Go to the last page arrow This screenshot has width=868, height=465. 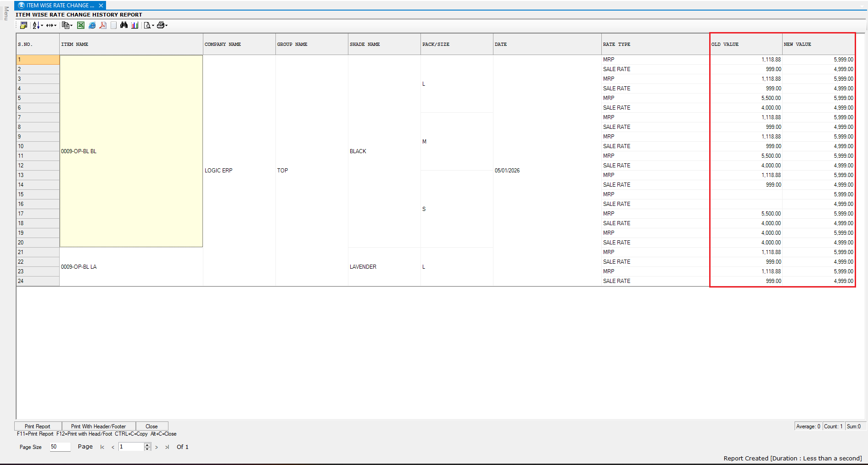167,447
